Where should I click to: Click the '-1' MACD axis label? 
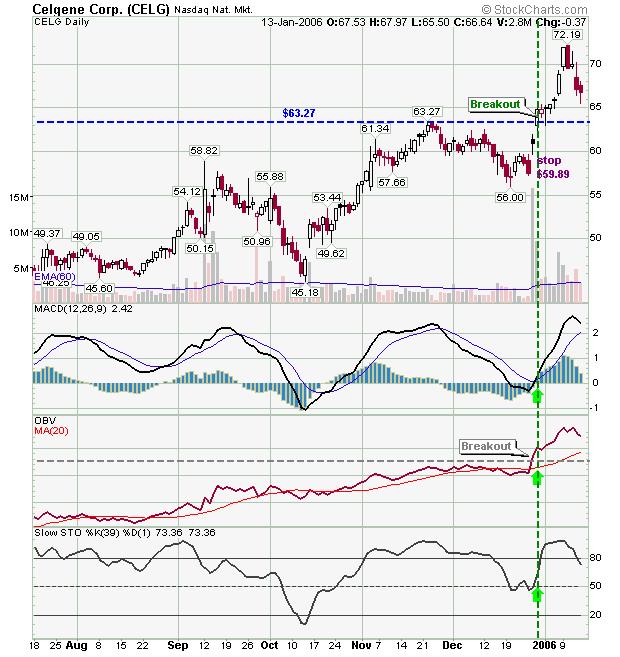594,408
